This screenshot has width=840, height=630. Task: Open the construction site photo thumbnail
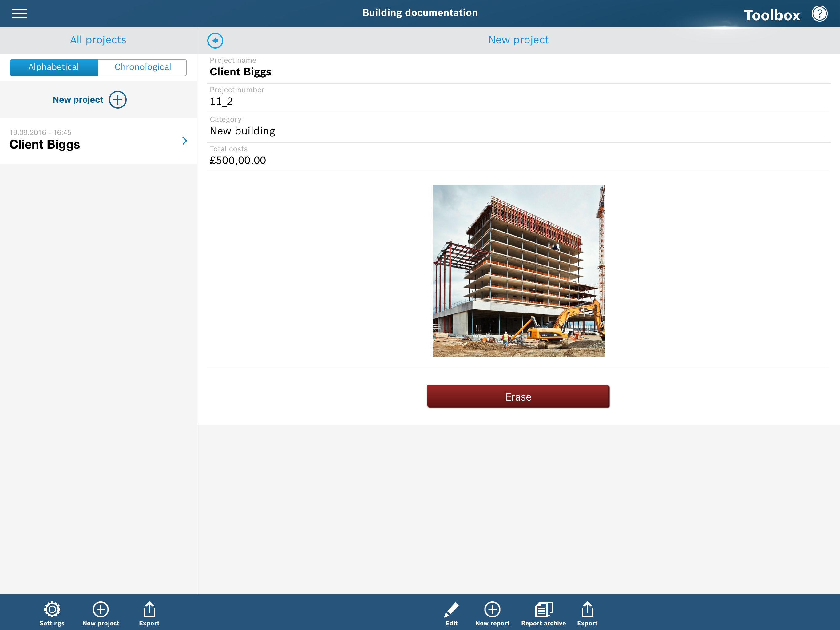tap(518, 270)
